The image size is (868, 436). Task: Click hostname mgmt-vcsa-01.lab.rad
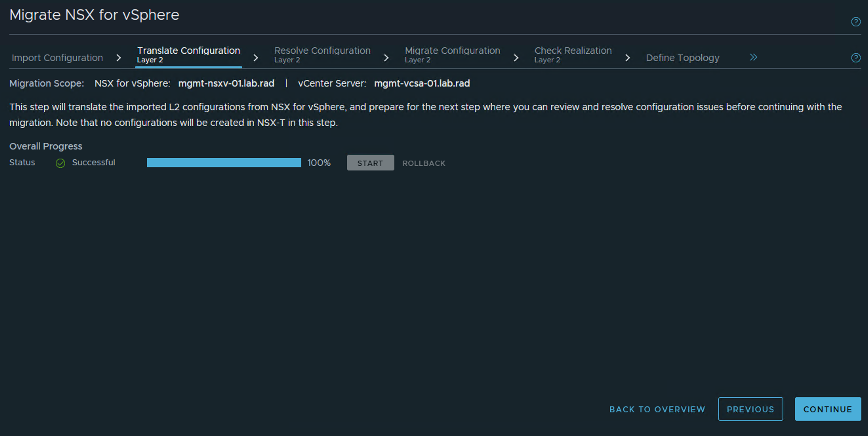pyautogui.click(x=422, y=83)
